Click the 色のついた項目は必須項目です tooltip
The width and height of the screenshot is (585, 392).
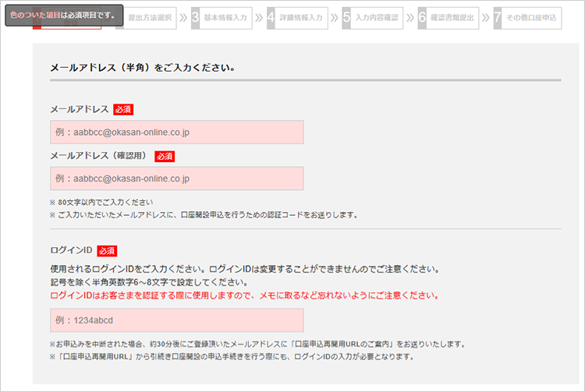[64, 16]
